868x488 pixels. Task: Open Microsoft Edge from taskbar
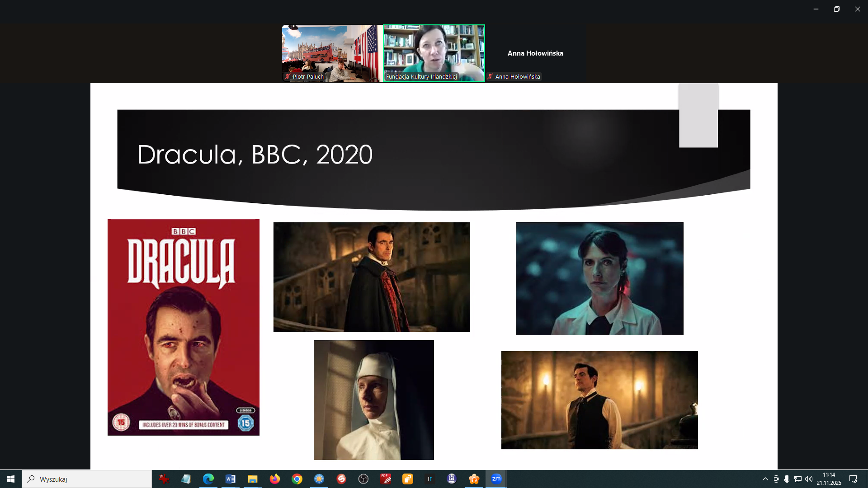coord(208,479)
